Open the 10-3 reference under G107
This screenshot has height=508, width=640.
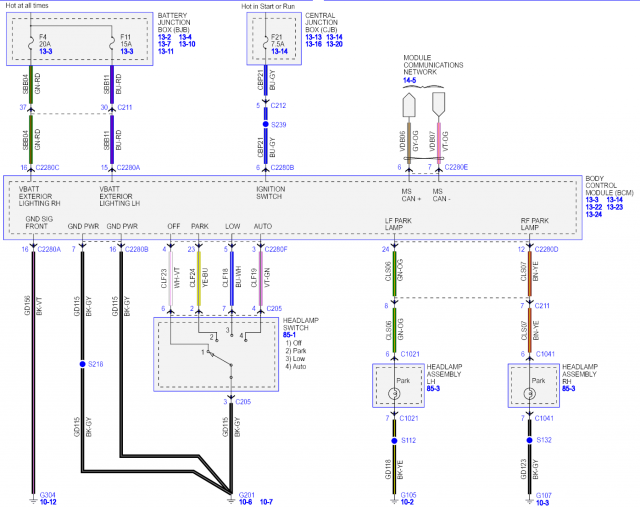coord(543,503)
